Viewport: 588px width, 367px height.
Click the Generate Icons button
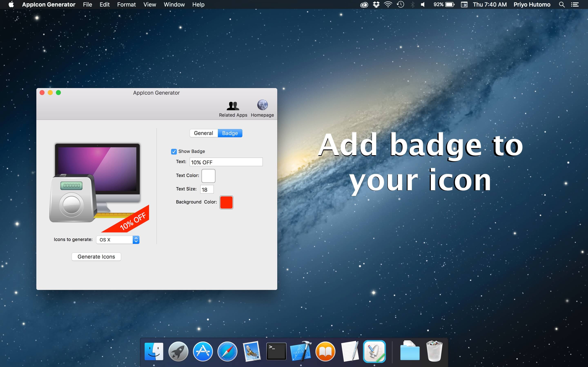click(x=96, y=256)
